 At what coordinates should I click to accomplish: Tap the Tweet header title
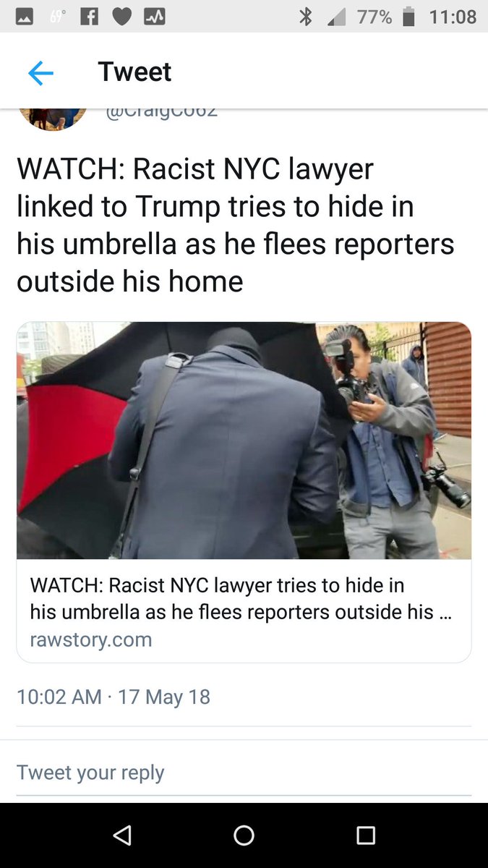coord(134,72)
